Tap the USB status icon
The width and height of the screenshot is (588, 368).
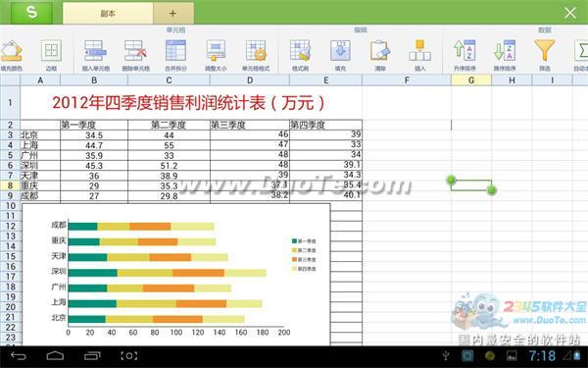click(x=446, y=355)
